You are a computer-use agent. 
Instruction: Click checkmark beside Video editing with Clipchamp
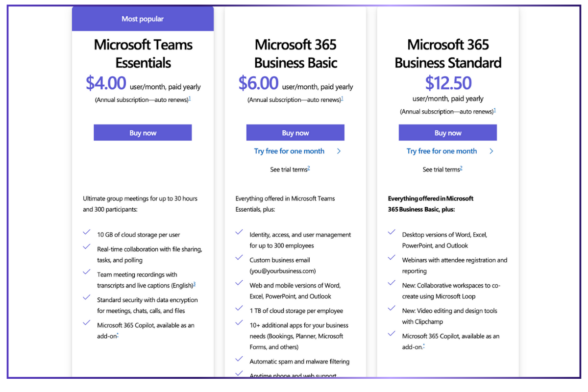tap(392, 309)
